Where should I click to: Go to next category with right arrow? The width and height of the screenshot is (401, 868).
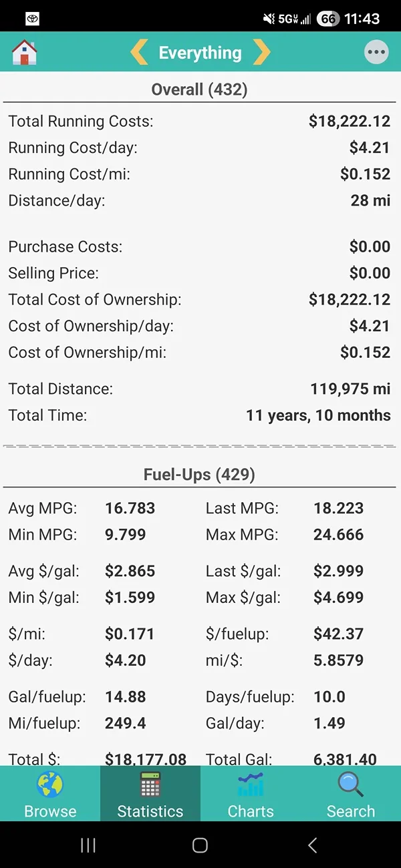(261, 53)
